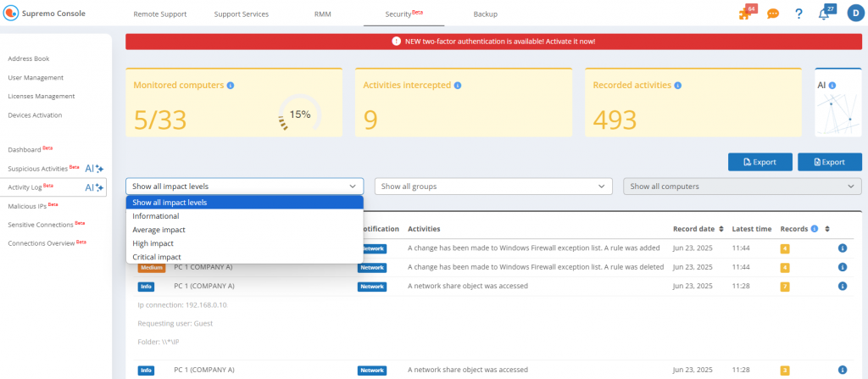
Task: Open the Backup tab
Action: (486, 14)
